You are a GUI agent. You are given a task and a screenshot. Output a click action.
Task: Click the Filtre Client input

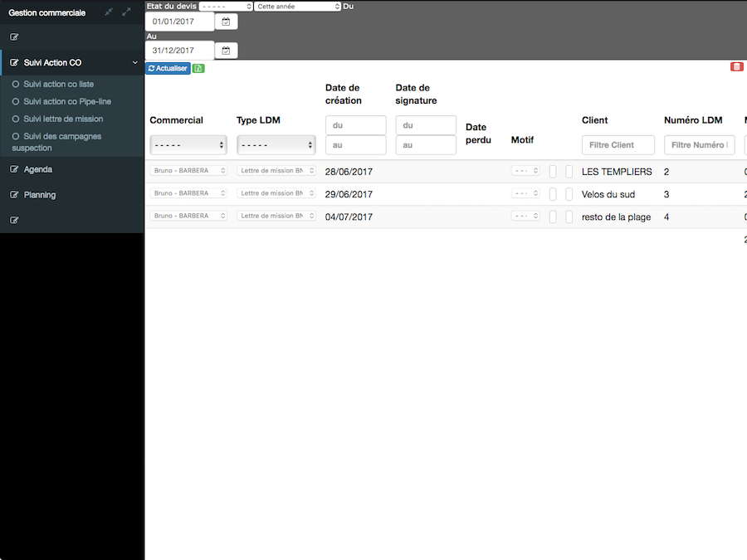(618, 144)
